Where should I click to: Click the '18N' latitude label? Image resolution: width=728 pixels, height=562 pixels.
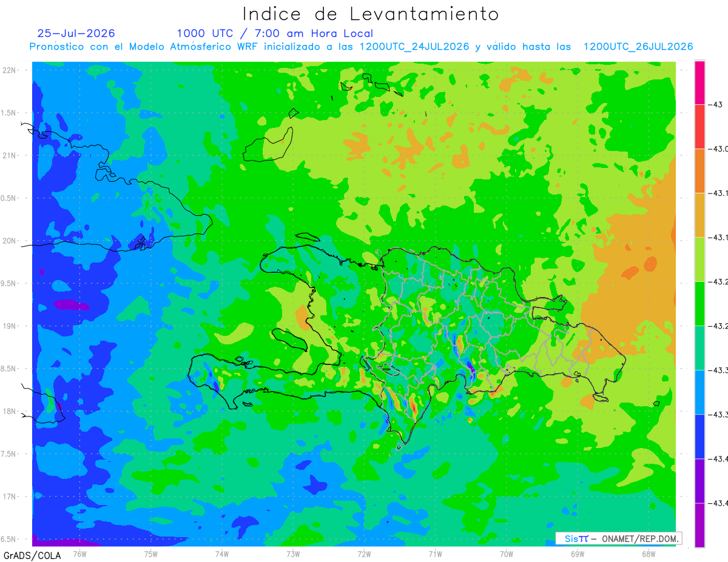tap(9, 412)
